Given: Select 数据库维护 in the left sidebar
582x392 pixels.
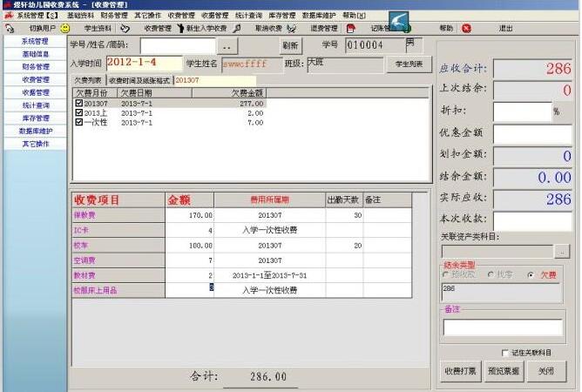Looking at the screenshot, I should [35, 131].
